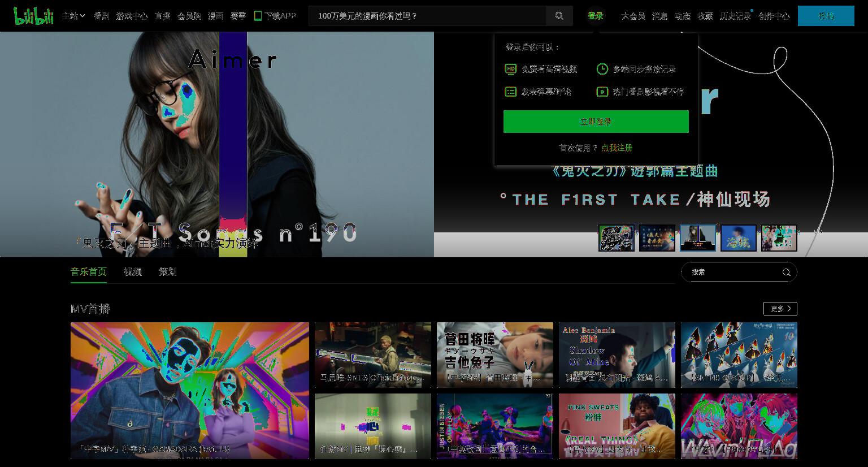868x467 pixels.
Task: Open the 番剧 nav link
Action: [x=101, y=16]
